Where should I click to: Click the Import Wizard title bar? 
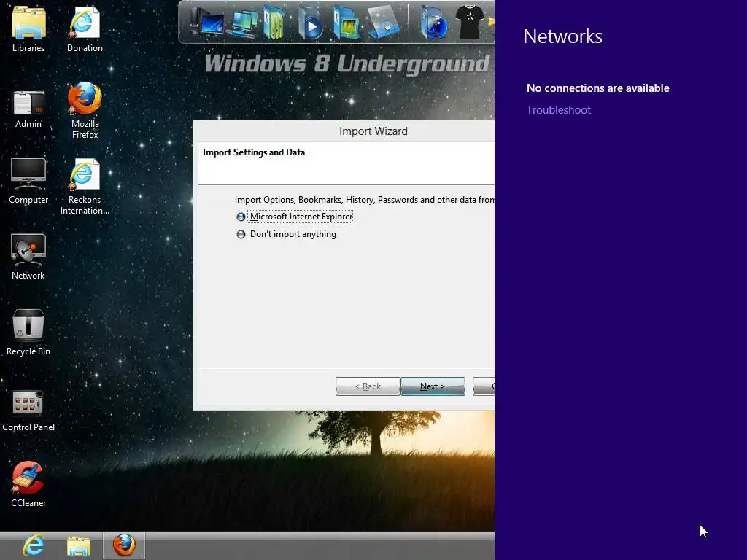click(x=344, y=131)
